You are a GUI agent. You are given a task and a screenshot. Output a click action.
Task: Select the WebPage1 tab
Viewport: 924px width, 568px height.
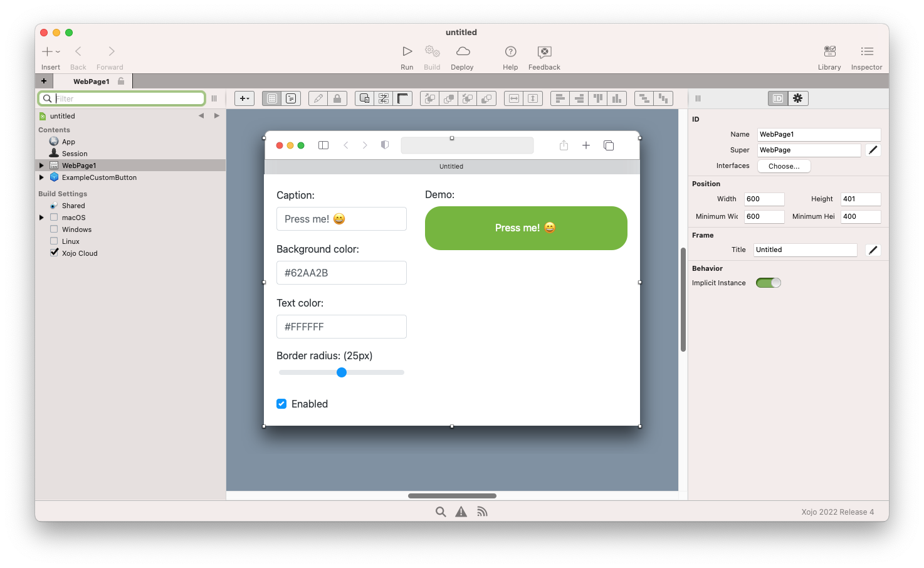[x=92, y=82]
